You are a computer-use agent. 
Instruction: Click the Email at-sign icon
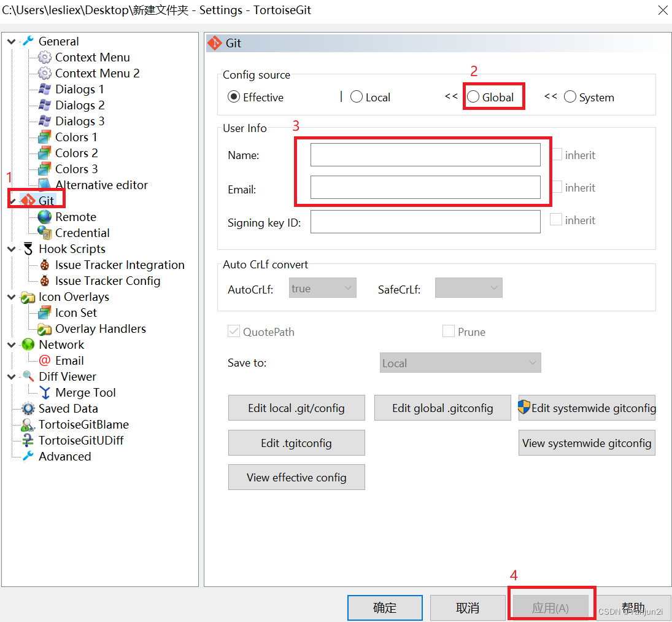(x=45, y=360)
